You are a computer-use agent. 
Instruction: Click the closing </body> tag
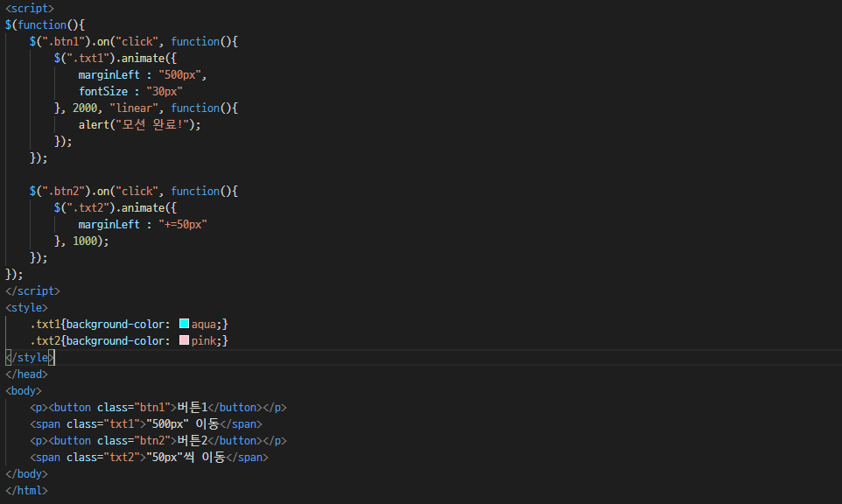point(26,474)
